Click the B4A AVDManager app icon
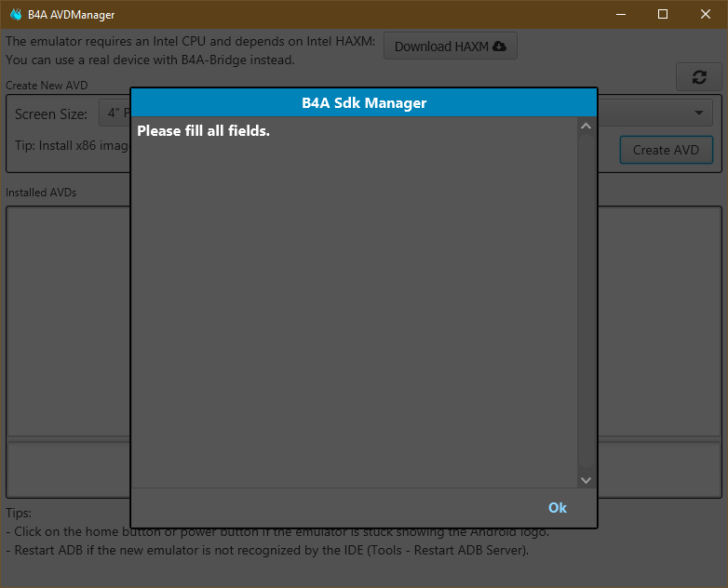The width and height of the screenshot is (728, 588). point(16,14)
